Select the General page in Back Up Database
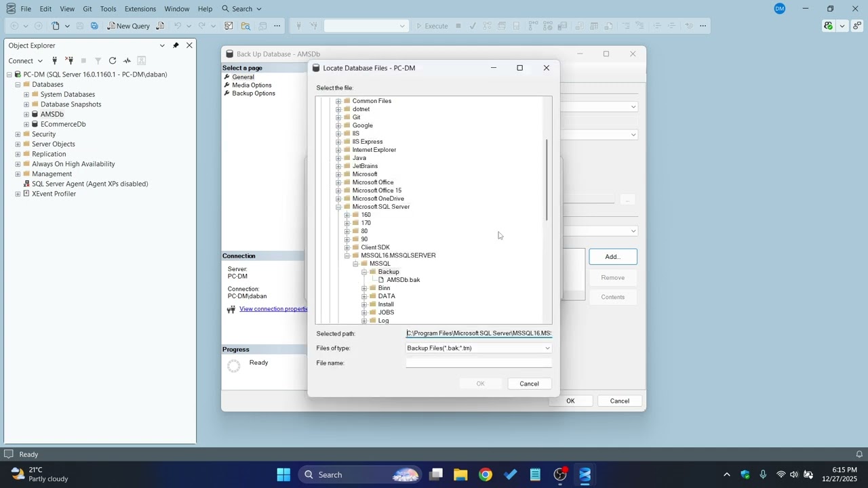The image size is (868, 488). [243, 77]
